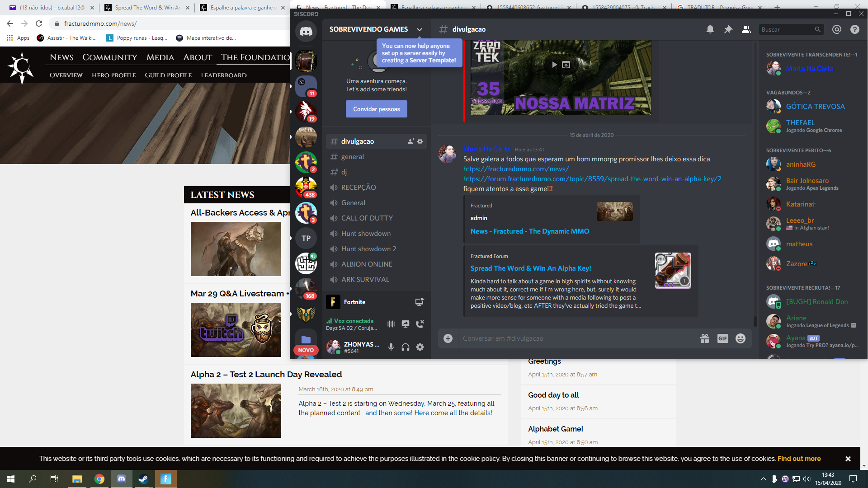Show pinned messages in divulgacao channel

pyautogui.click(x=728, y=29)
